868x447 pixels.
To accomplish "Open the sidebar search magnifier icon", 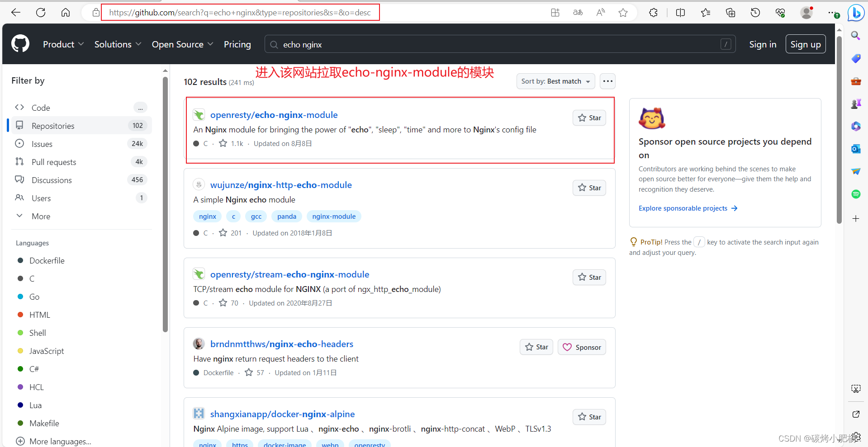I will click(x=856, y=36).
